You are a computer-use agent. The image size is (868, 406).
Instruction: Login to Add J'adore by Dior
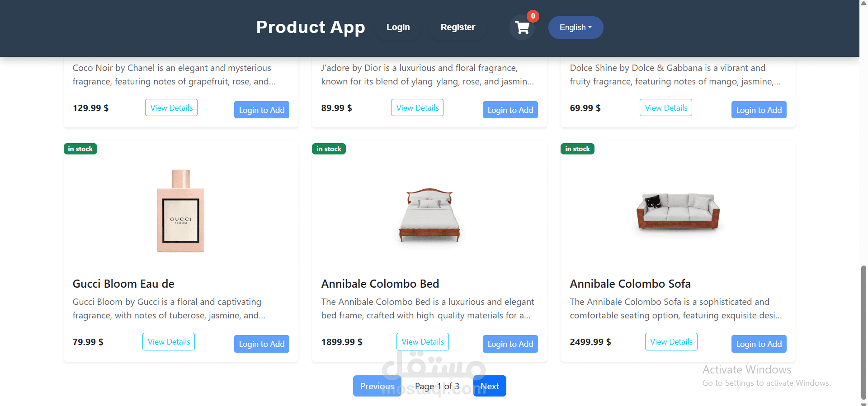510,110
